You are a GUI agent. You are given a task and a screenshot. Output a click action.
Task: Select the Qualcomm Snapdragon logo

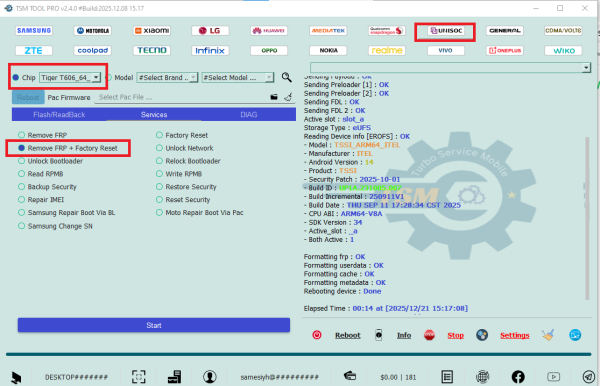tap(387, 31)
